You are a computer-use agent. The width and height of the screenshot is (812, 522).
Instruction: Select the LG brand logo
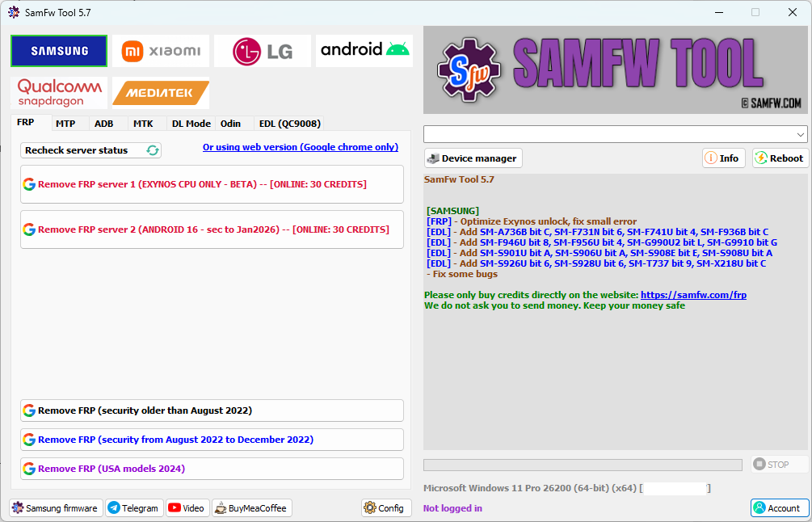coord(263,51)
